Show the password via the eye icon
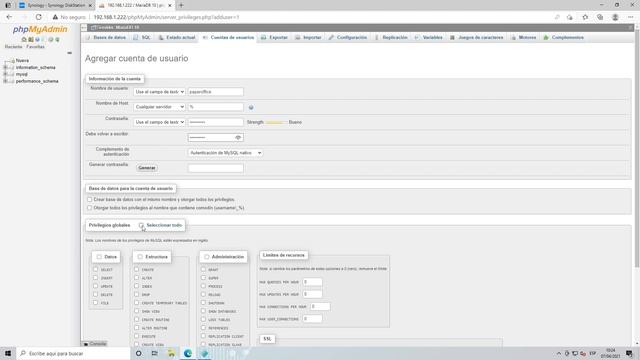This screenshot has height=360, width=640. coord(238,138)
